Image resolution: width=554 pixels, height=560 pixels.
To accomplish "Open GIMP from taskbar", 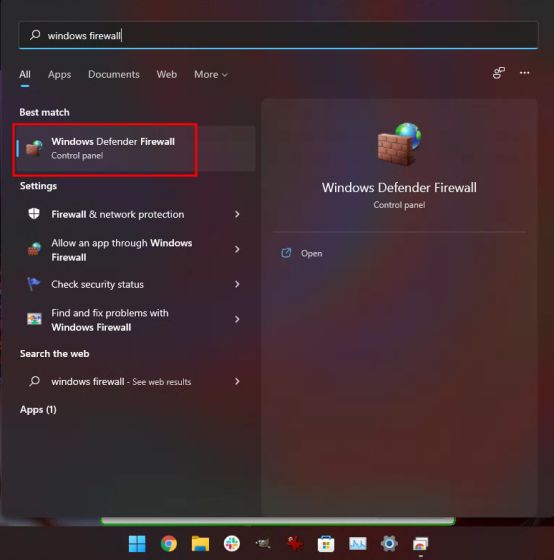I will pos(263,544).
